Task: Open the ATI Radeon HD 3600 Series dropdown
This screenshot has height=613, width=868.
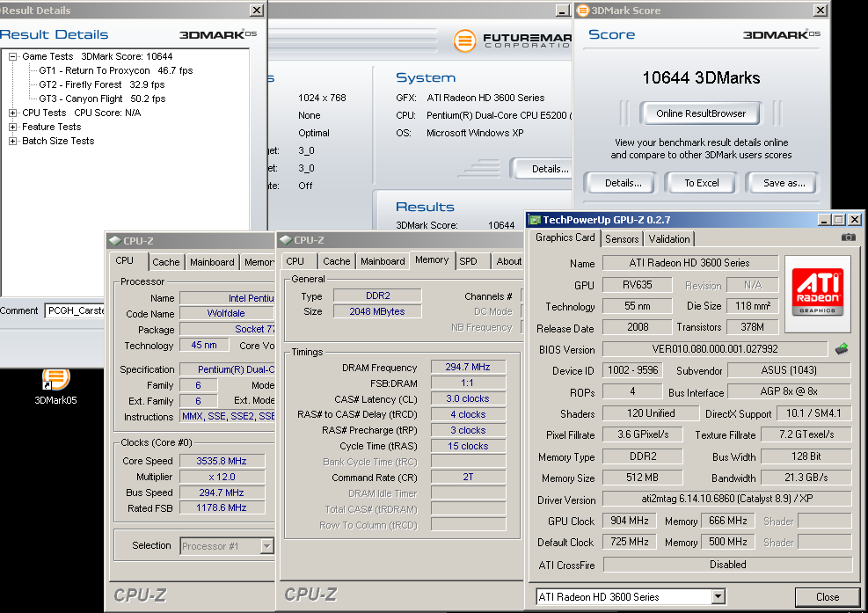Action: 718,596
